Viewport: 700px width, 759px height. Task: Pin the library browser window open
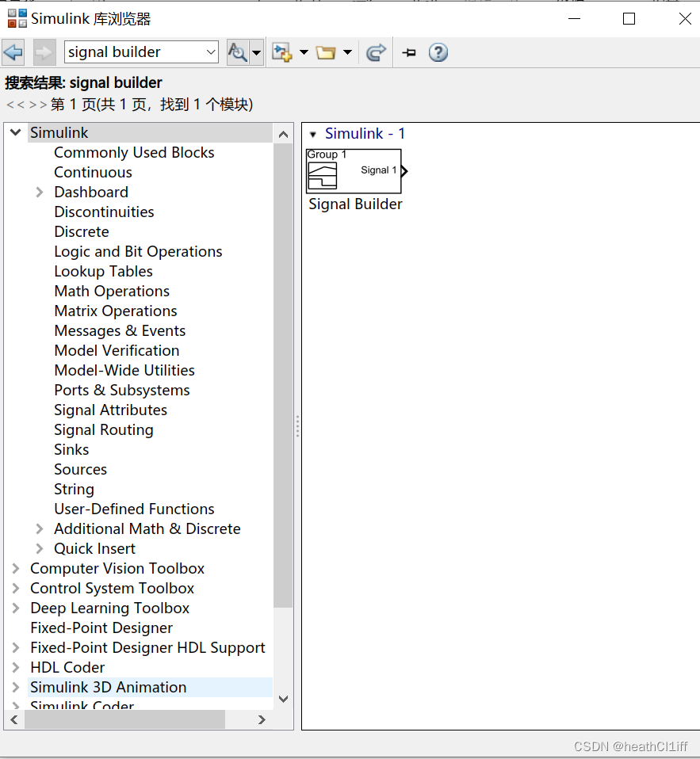[x=408, y=52]
